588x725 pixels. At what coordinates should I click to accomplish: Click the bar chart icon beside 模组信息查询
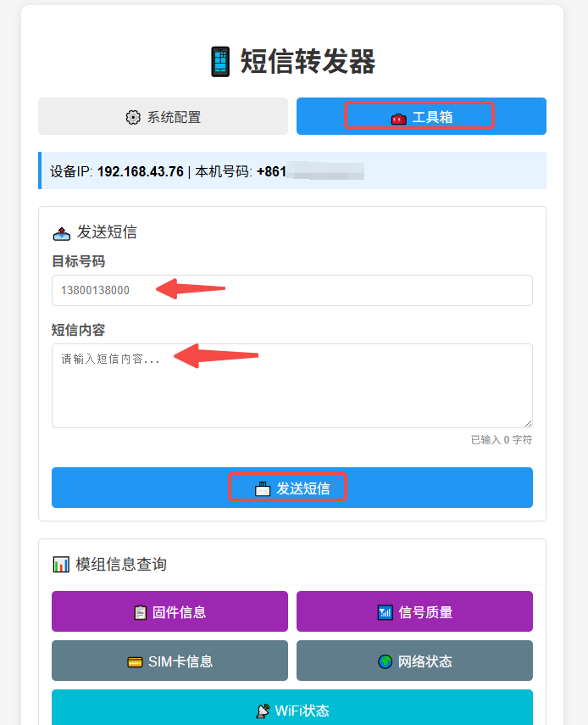pos(61,564)
